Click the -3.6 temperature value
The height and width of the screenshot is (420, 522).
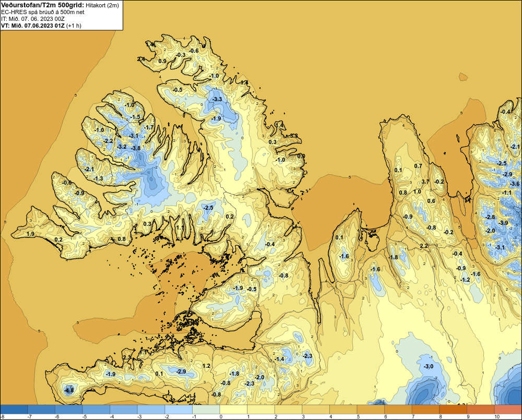(x=515, y=184)
